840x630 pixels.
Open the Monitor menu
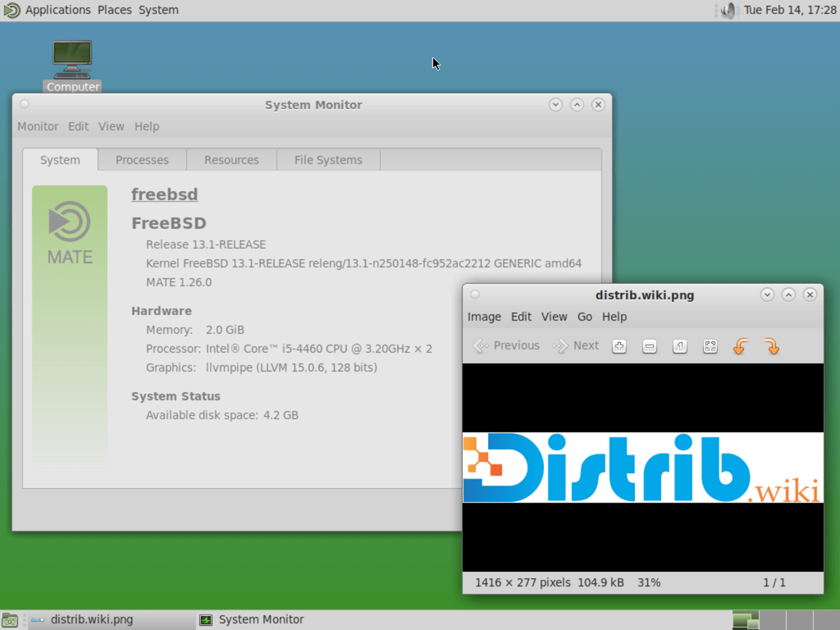(x=38, y=127)
